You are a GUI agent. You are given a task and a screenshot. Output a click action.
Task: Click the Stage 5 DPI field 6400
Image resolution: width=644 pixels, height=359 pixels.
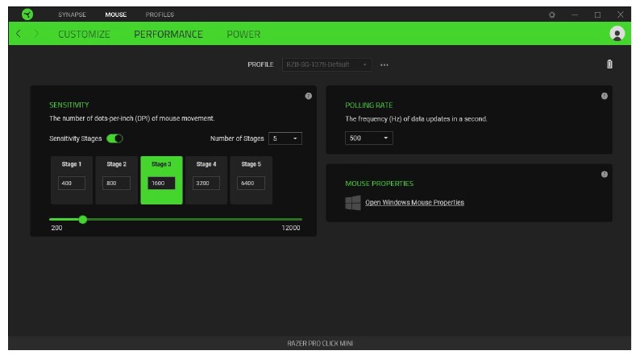(x=251, y=183)
